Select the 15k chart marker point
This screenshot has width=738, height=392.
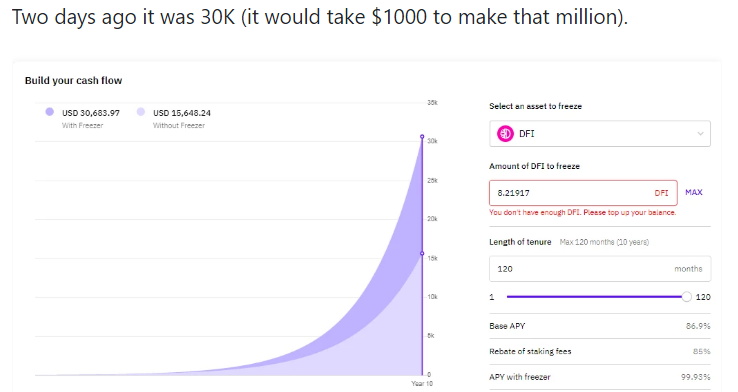[422, 254]
